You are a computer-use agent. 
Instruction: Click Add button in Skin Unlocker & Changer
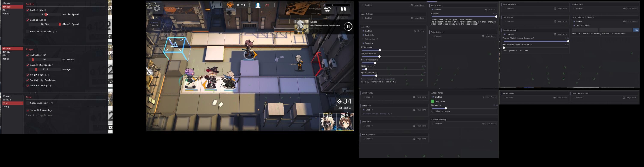(x=636, y=30)
